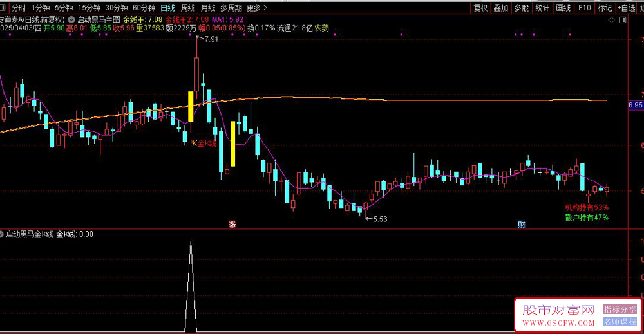
Task: Open F10 company information
Action: click(585, 8)
